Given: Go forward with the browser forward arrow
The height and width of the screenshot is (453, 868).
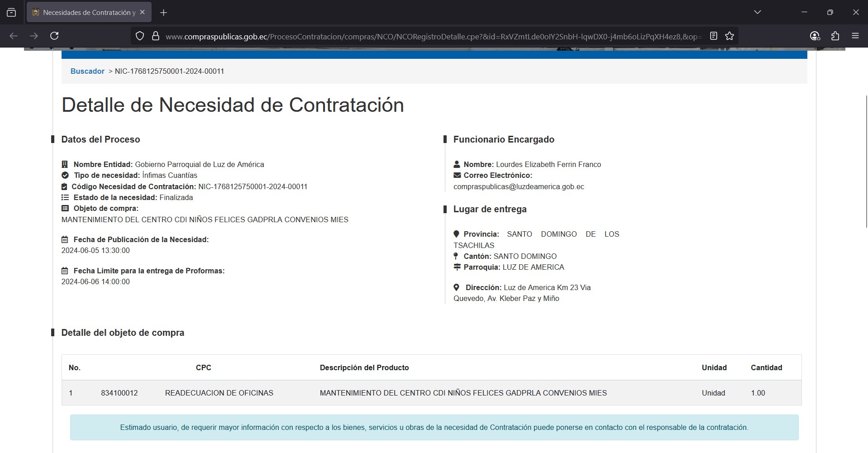Looking at the screenshot, I should 34,36.
